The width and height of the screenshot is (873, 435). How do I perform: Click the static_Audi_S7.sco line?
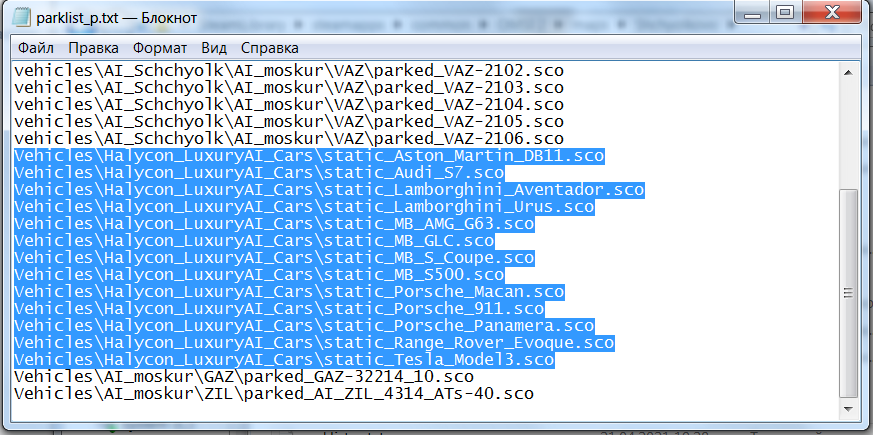259,173
